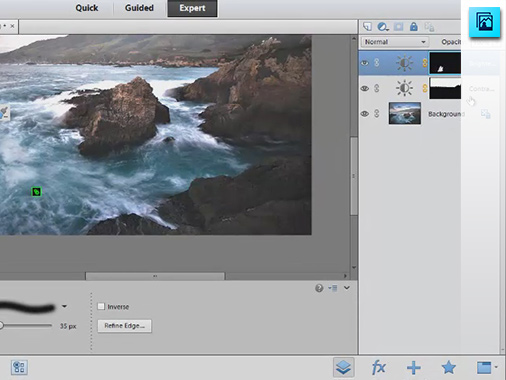Click the "Opacity" label in the Layers panel
This screenshot has height=380, width=506.
[451, 42]
